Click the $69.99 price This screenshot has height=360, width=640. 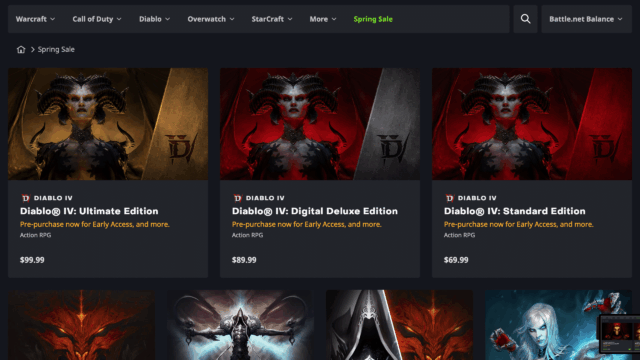tap(456, 260)
